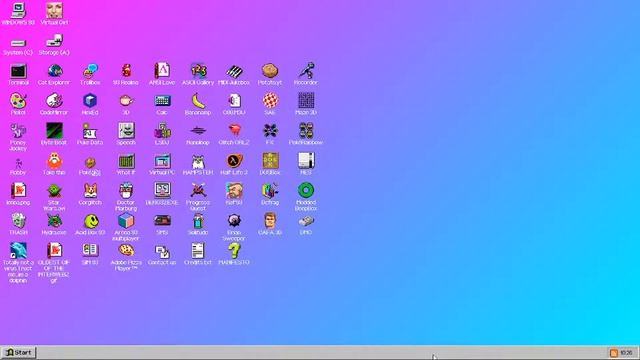The width and height of the screenshot is (640, 360).
Task: Launch the Virtual PC icon
Action: coord(162,161)
